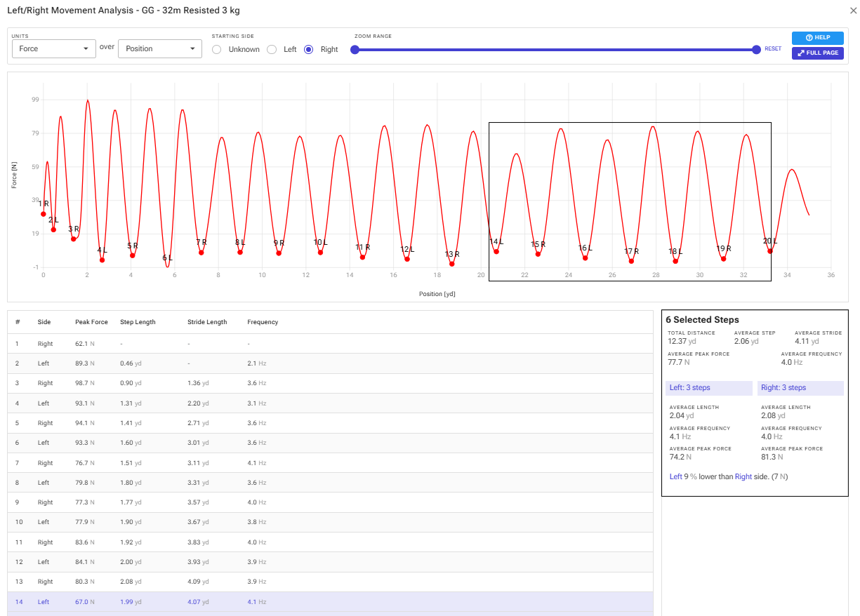Click the Peak Force column header
Image resolution: width=860 pixels, height=616 pixels.
pyautogui.click(x=91, y=322)
